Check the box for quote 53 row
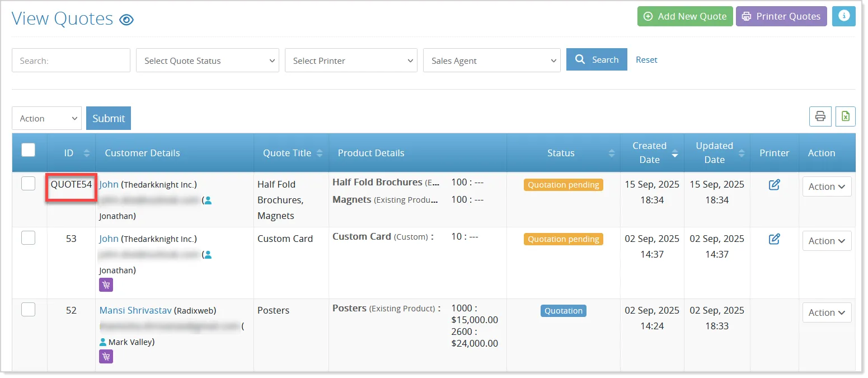This screenshot has width=868, height=378. [x=28, y=237]
